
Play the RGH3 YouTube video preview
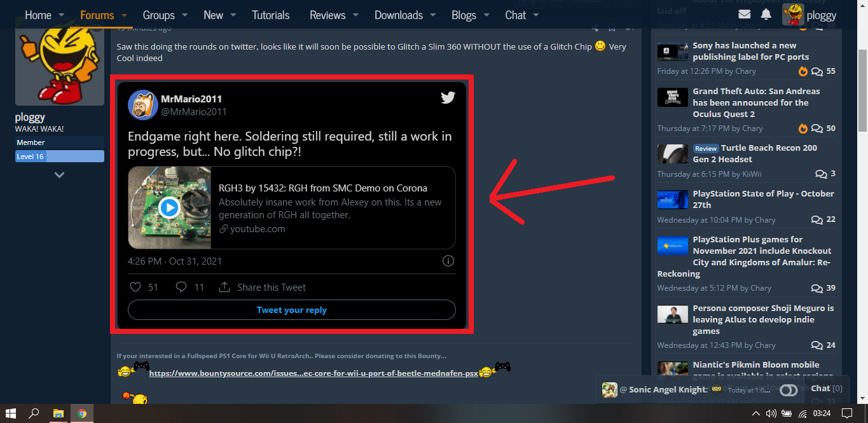click(169, 207)
